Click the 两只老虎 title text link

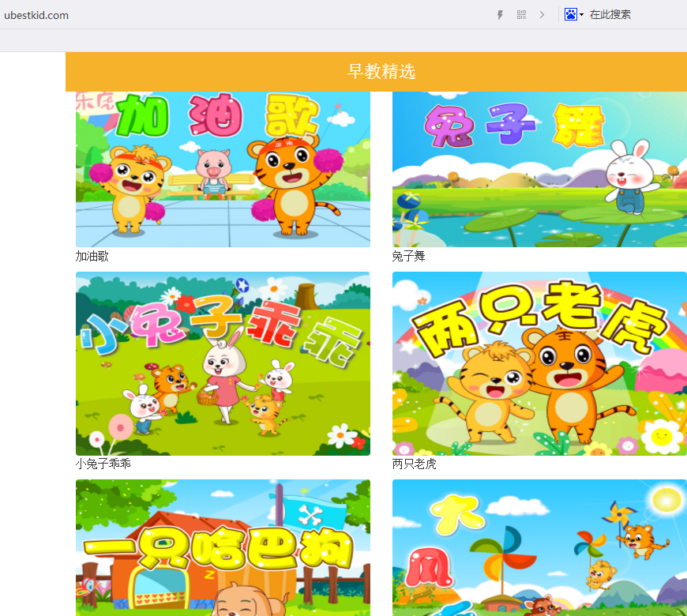click(415, 464)
